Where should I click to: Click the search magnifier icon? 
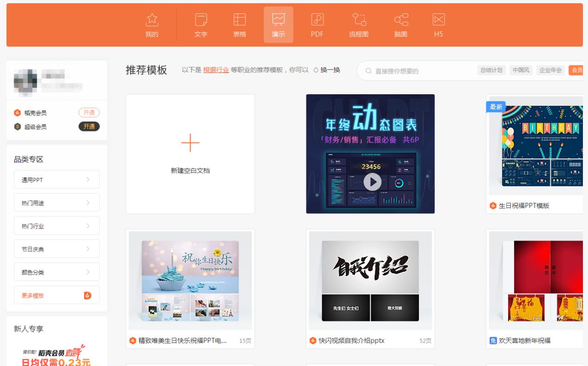(x=369, y=71)
